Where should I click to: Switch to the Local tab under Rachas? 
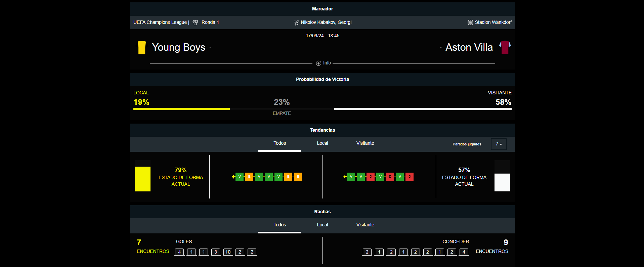tap(322, 225)
